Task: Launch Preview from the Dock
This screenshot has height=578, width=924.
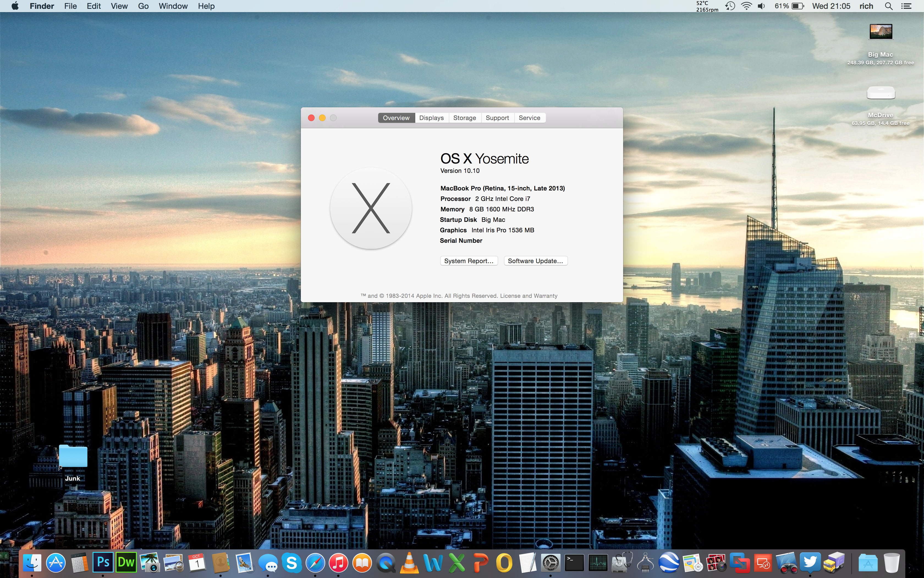Action: click(x=174, y=563)
